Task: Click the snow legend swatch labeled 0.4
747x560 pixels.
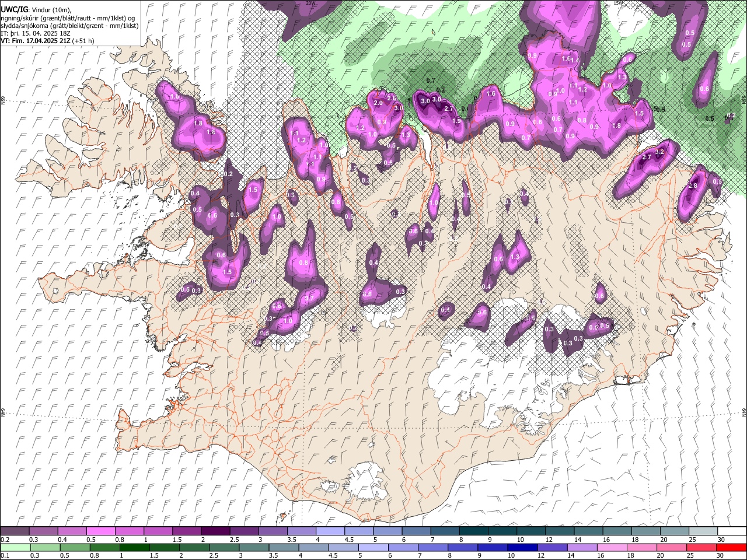Action: click(x=72, y=531)
